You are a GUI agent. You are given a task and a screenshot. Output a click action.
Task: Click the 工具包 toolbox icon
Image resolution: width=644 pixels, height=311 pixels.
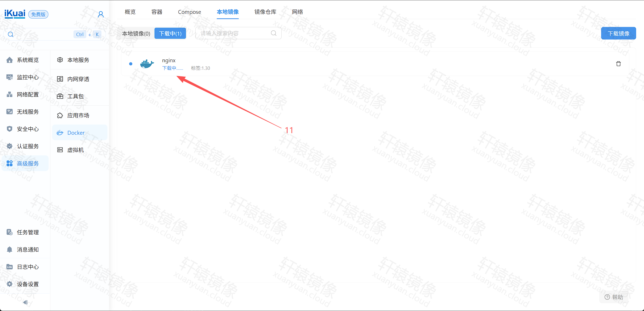(60, 96)
